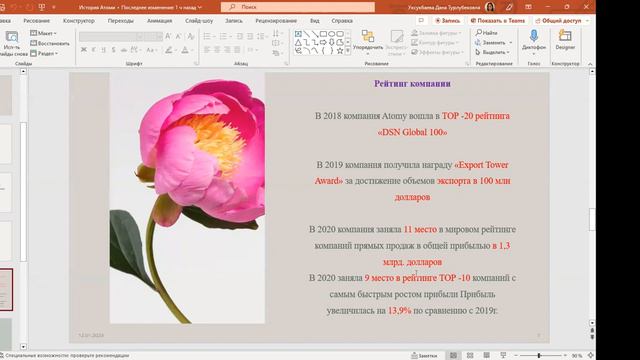This screenshot has height=360, width=640.
Task: Switch to reading view icon
Action: 487,356
